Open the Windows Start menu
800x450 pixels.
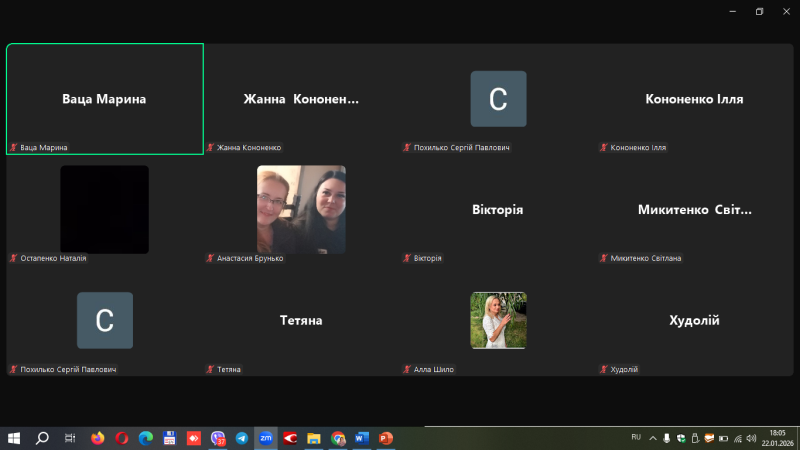click(14, 438)
